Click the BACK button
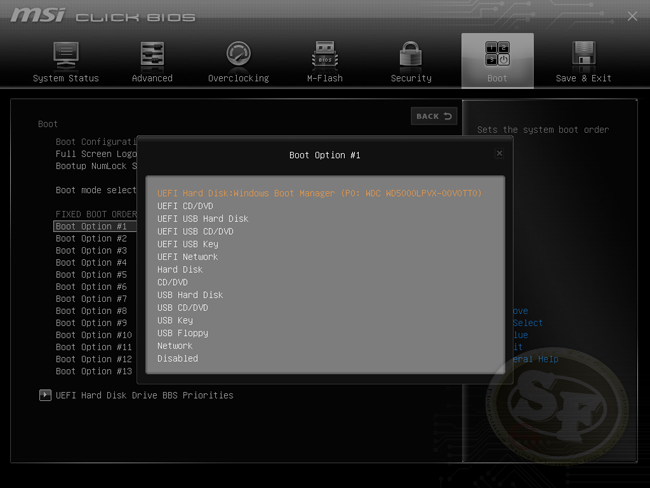Screen dimensions: 650x488 434,116
